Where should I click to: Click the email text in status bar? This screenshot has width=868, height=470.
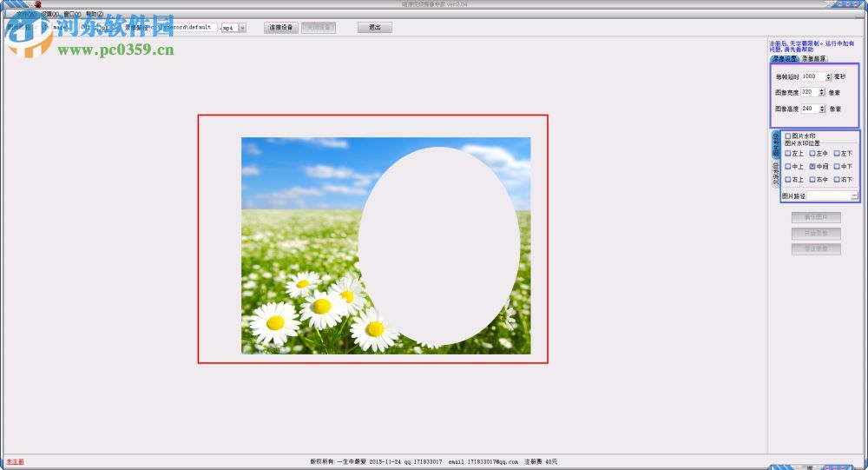483,461
